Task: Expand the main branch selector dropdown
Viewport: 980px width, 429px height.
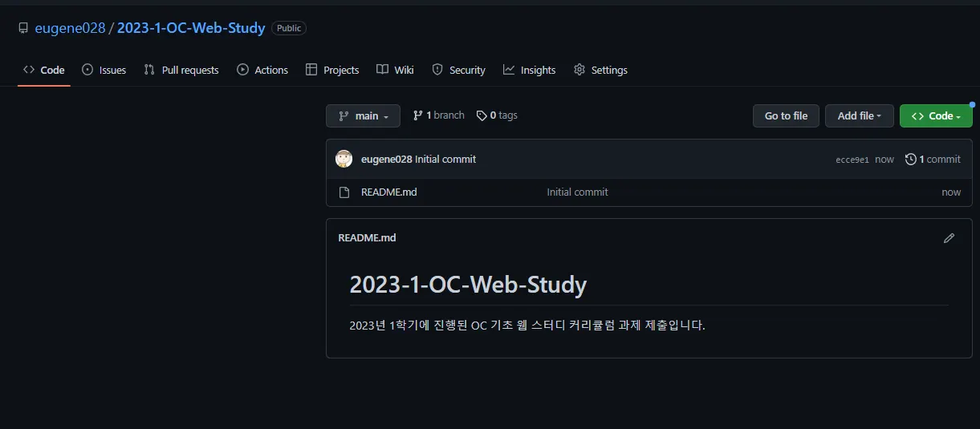Action: pos(363,115)
